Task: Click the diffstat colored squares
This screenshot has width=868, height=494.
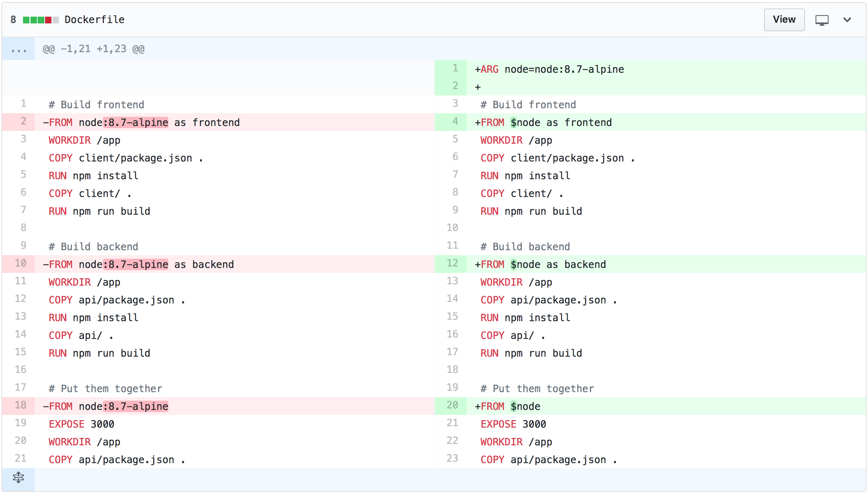Action: [41, 20]
